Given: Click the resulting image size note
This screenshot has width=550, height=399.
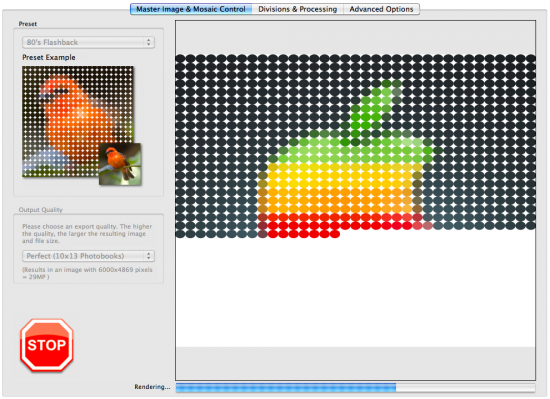Looking at the screenshot, I should (87, 273).
